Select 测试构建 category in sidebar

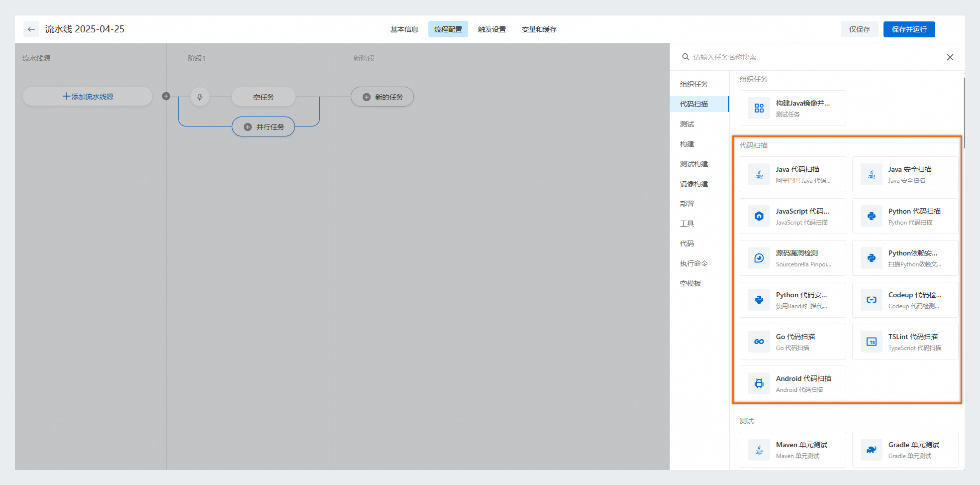pyautogui.click(x=699, y=164)
